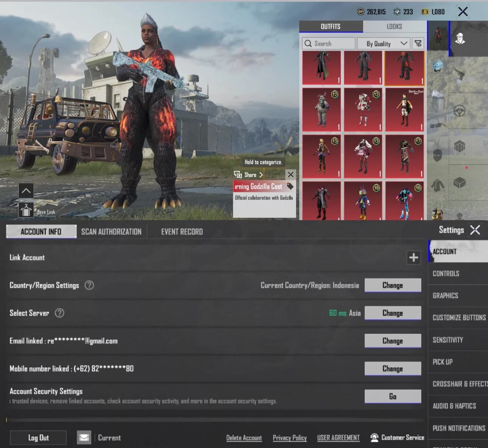The height and width of the screenshot is (448, 488).
Task: Click the 'Email linked' gmail text
Action: tap(64, 341)
